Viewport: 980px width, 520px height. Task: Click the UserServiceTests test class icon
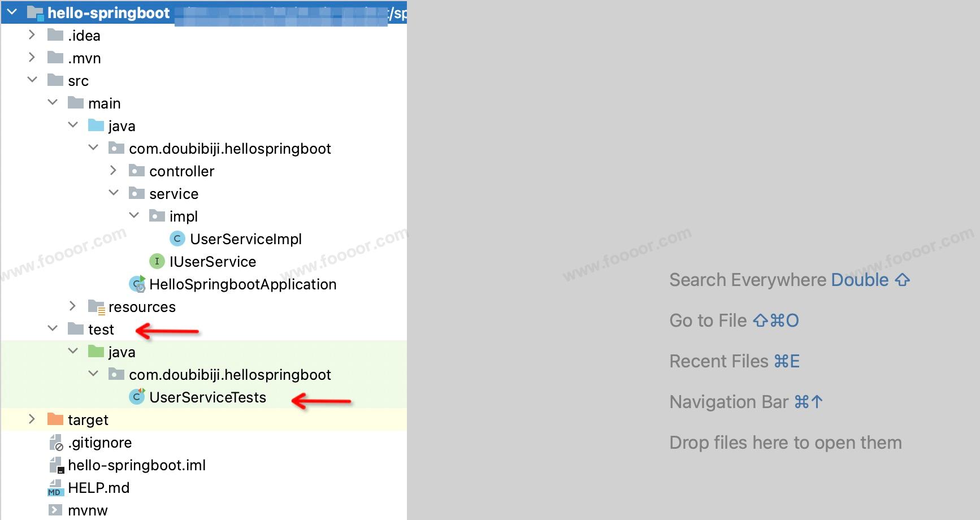pyautogui.click(x=137, y=397)
